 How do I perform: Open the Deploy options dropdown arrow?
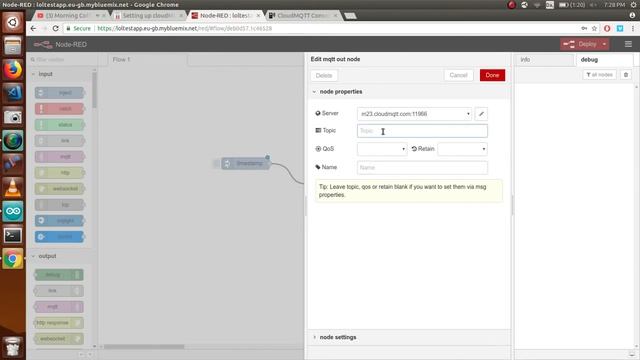point(604,44)
